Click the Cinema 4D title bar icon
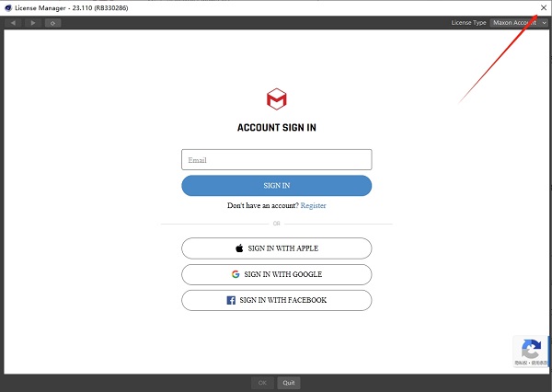Viewport: 552px width, 392px height. coord(8,7)
